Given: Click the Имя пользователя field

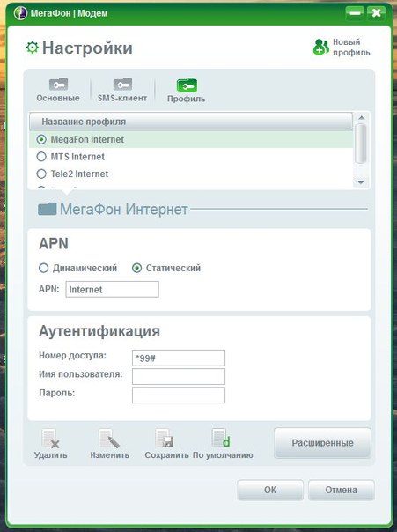Looking at the screenshot, I should (179, 377).
